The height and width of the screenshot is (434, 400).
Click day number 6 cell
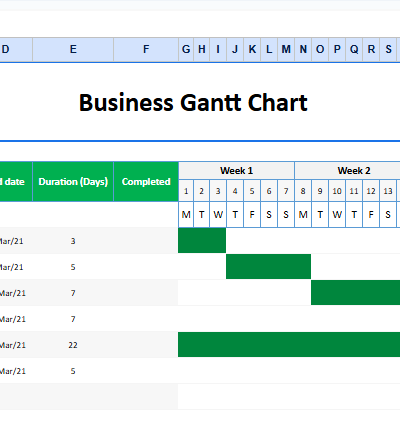[x=269, y=191]
